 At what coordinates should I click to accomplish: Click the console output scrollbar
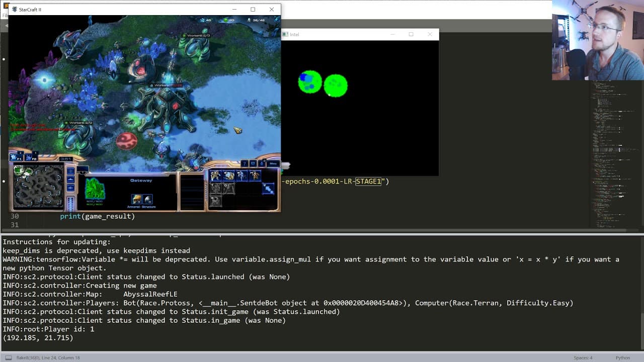[x=641, y=332]
